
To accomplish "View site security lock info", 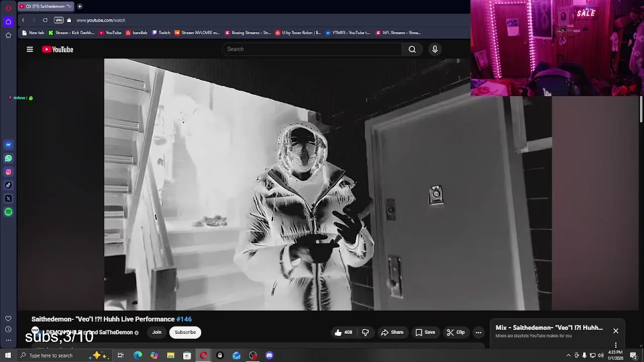I will click(69, 20).
